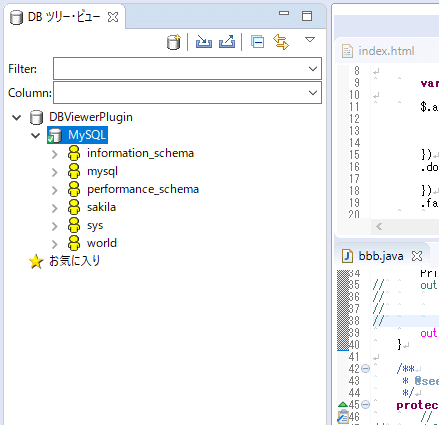Image resolution: width=439 pixels, height=425 pixels.
Task: Click the export toolbar icon
Action: pos(227,42)
